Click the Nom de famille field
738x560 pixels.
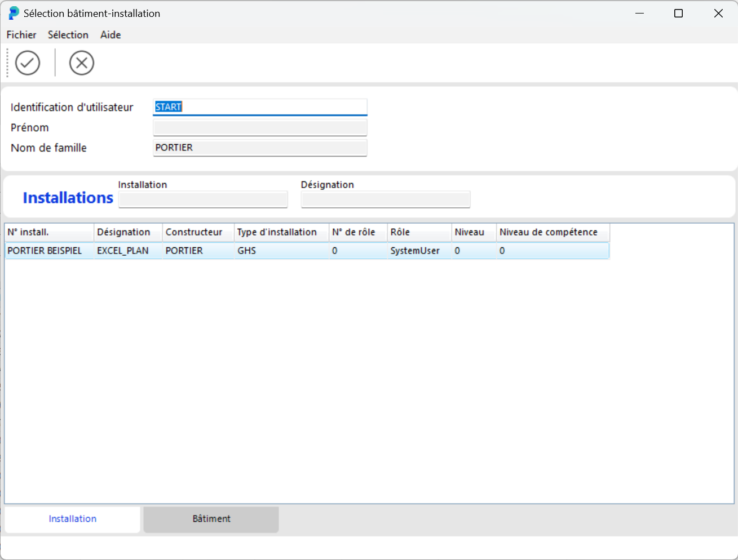point(260,148)
